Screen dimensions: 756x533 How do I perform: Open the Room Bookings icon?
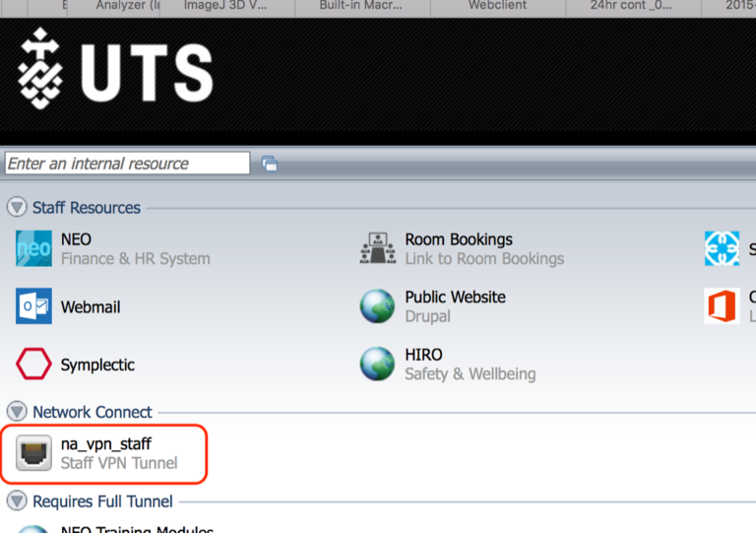tap(378, 249)
